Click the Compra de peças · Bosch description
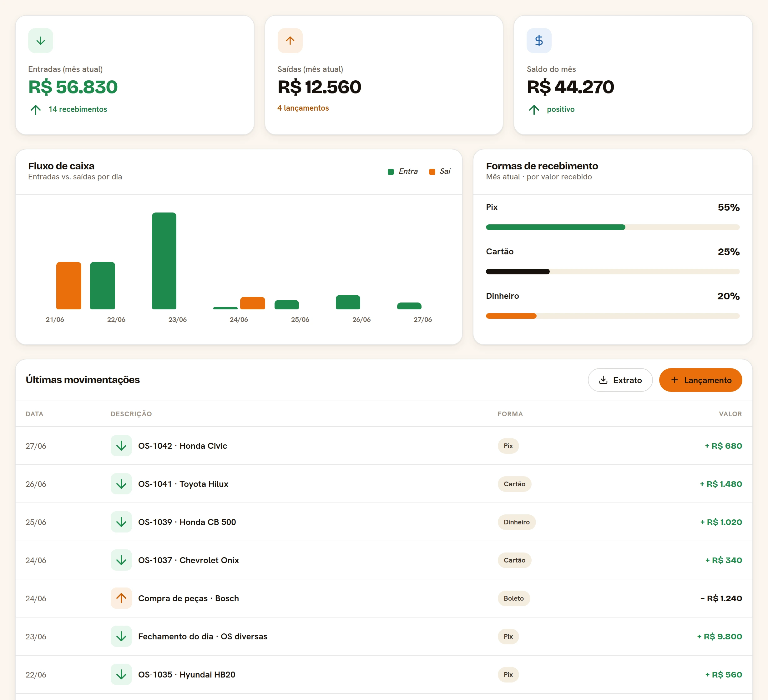The image size is (768, 700). click(189, 598)
